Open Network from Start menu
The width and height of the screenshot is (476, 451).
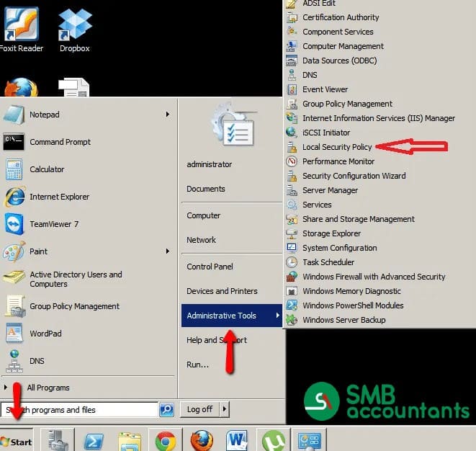click(201, 240)
